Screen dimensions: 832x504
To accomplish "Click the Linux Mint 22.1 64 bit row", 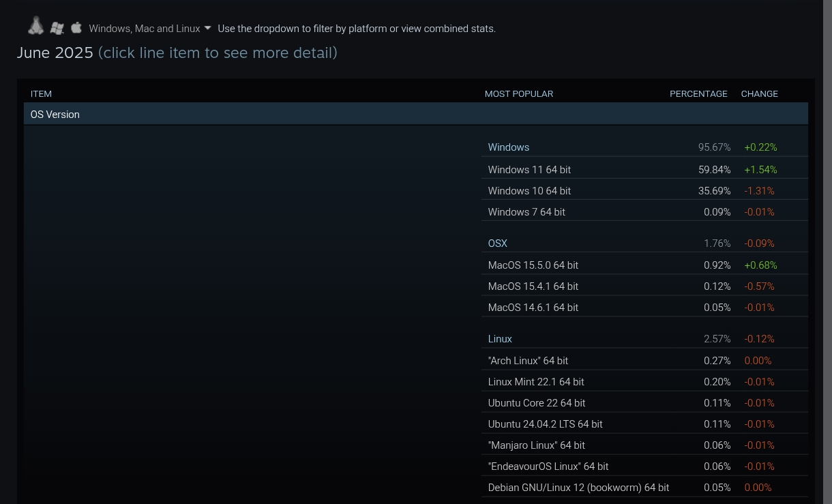I will coord(644,381).
